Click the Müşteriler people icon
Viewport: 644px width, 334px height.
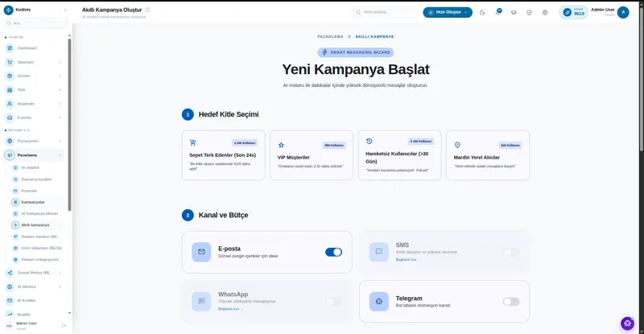(x=10, y=104)
